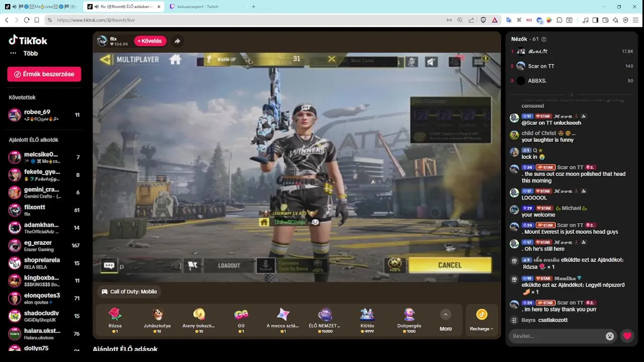Share the live stream via arrow icon

177,41
